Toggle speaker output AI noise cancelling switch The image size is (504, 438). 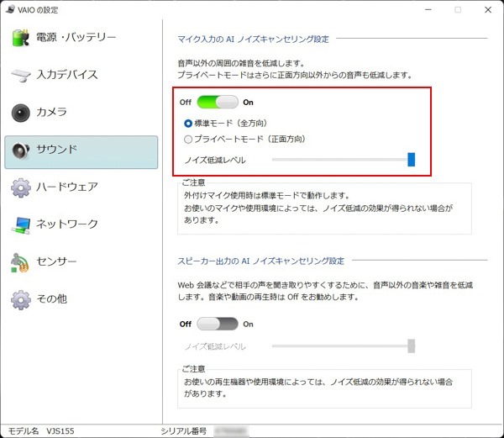tap(218, 324)
